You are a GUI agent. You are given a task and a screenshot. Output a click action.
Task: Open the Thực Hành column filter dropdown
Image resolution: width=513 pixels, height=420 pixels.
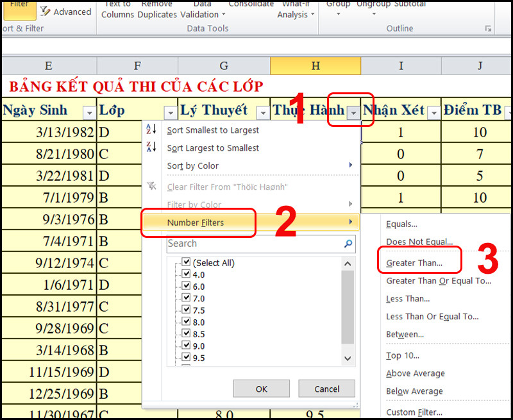pos(353,113)
